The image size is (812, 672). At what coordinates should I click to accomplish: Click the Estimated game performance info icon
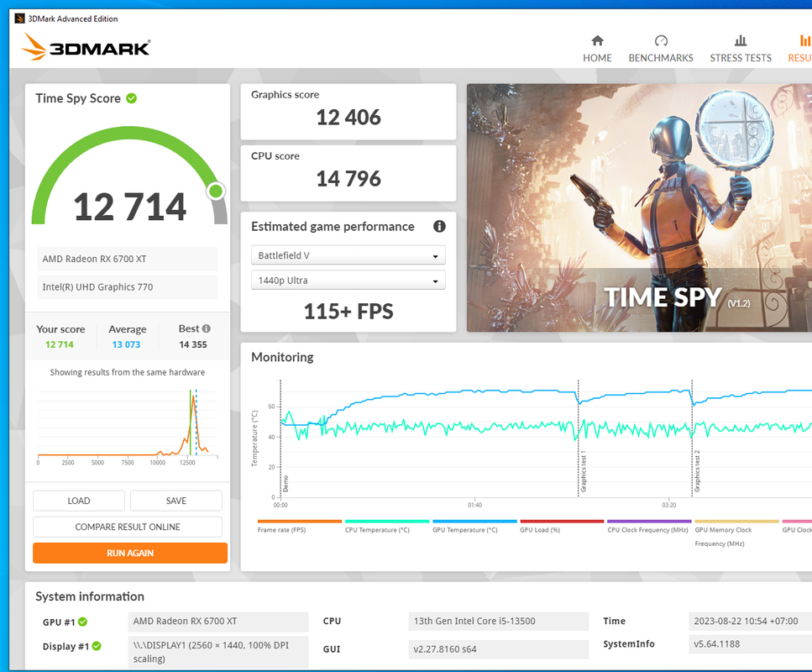pos(439,227)
